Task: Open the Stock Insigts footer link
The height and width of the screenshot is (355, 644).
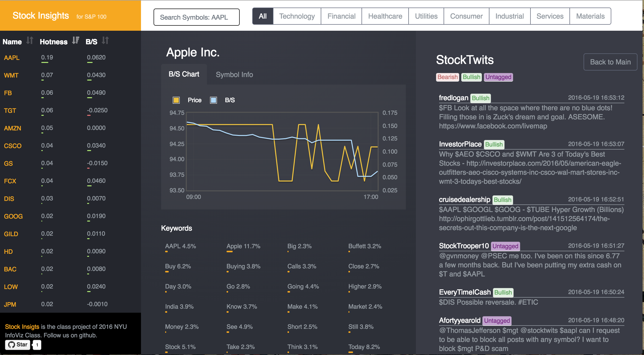Action: click(22, 327)
